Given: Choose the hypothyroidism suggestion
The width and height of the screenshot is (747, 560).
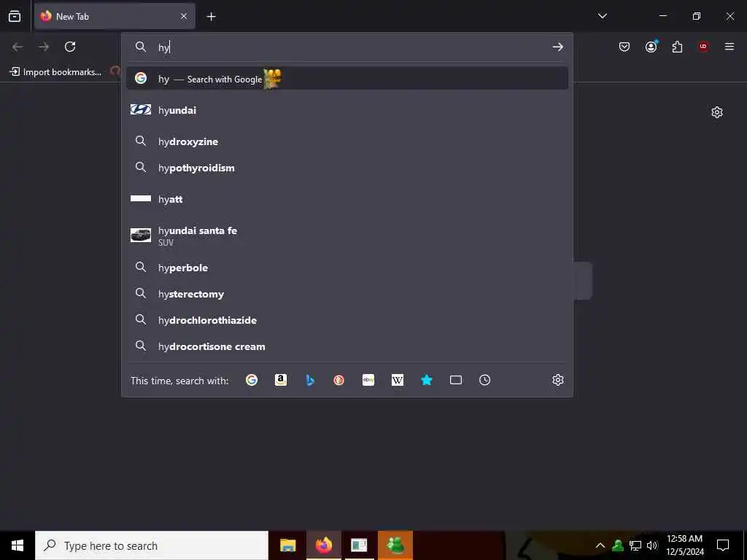Looking at the screenshot, I should click(x=347, y=168).
